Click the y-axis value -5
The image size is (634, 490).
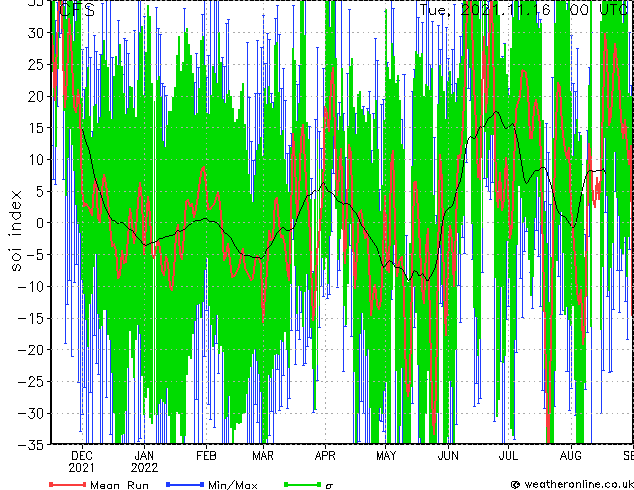pos(36,255)
